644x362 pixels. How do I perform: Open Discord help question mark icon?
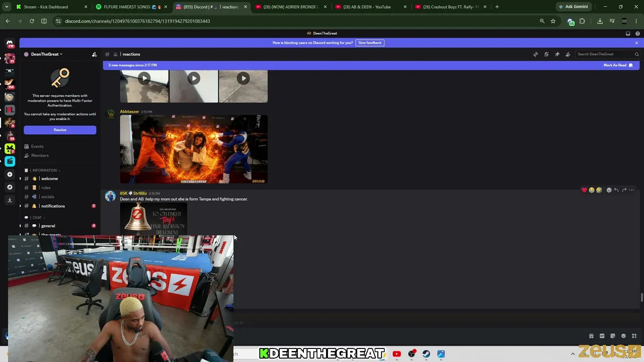coord(637,34)
